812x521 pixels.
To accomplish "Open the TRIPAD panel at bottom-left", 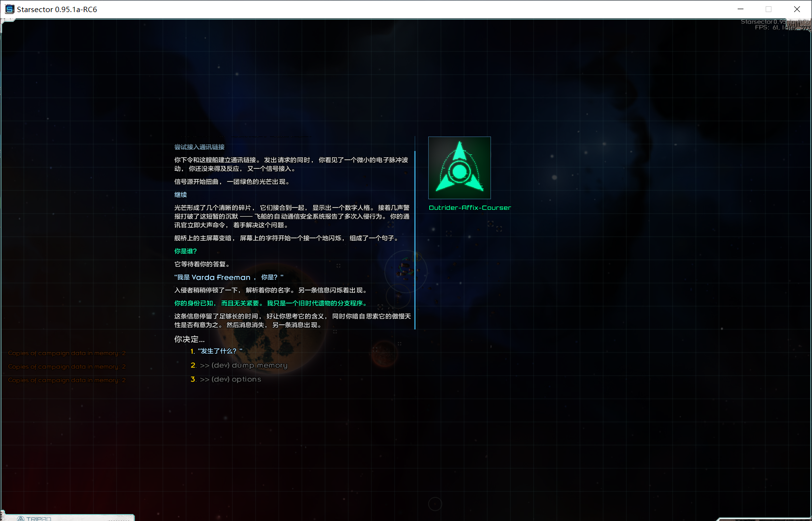I will (38, 518).
